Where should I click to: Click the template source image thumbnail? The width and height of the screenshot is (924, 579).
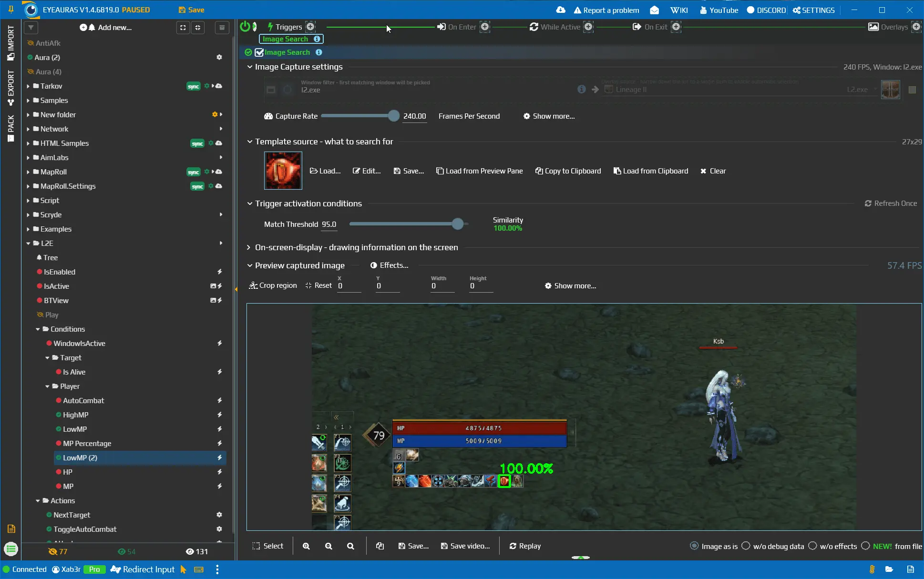point(283,171)
